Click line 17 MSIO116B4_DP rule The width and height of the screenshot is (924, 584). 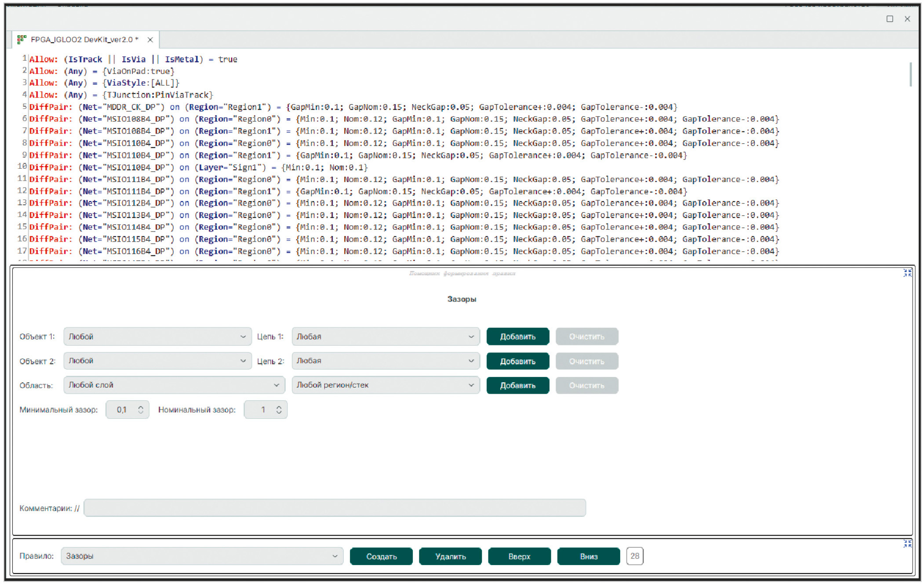(404, 251)
